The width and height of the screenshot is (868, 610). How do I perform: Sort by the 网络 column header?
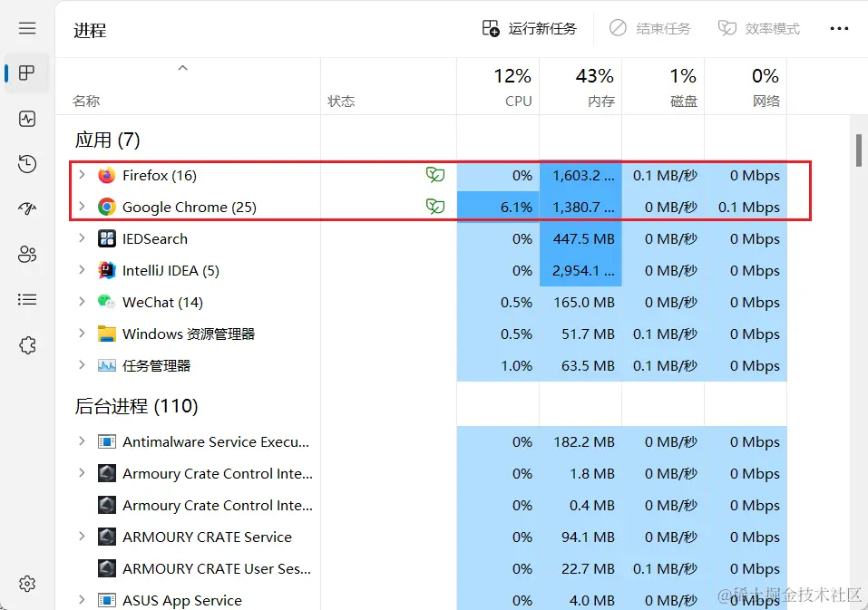click(x=746, y=87)
